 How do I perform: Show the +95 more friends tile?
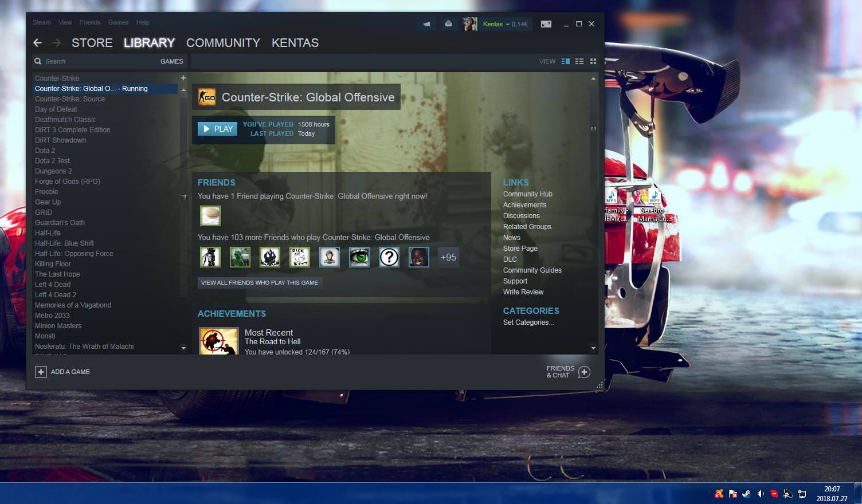click(448, 257)
